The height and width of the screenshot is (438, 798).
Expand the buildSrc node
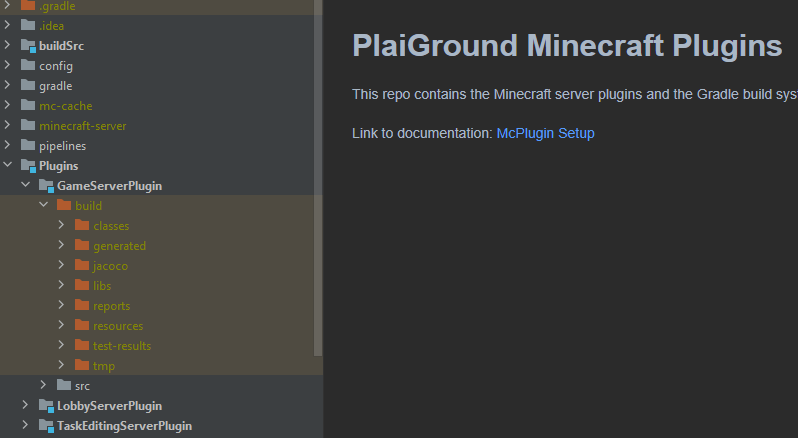point(7,45)
